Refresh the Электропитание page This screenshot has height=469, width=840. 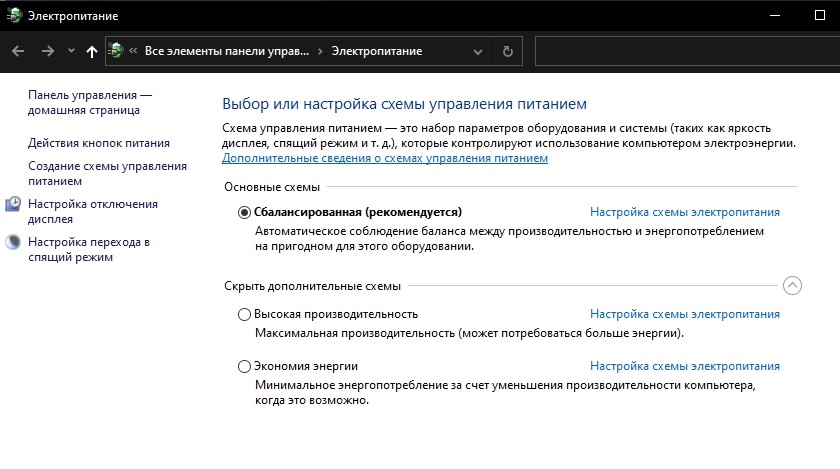[508, 51]
